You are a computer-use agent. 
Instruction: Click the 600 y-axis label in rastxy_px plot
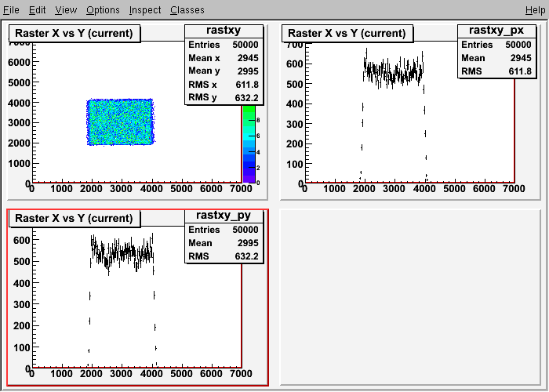click(x=294, y=64)
